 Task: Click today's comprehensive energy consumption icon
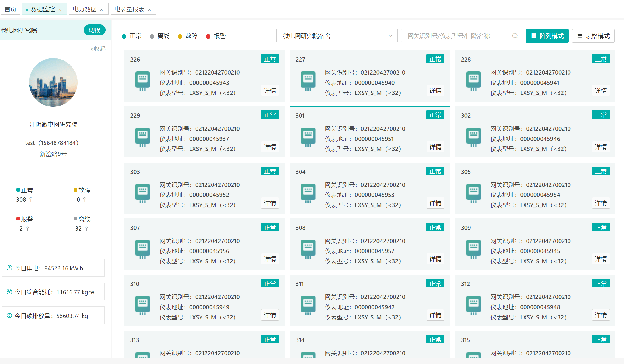click(9, 292)
